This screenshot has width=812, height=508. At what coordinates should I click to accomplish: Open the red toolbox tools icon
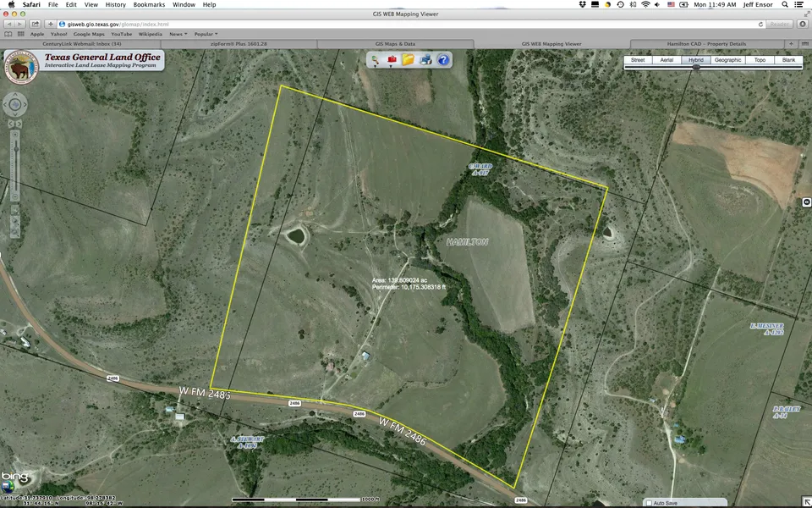click(x=392, y=60)
